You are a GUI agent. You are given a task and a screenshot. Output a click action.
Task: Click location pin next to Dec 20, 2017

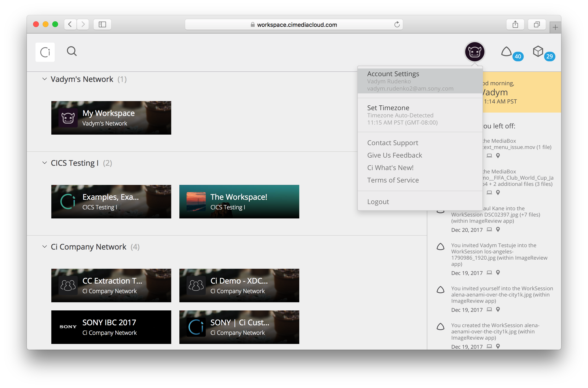[x=498, y=229]
